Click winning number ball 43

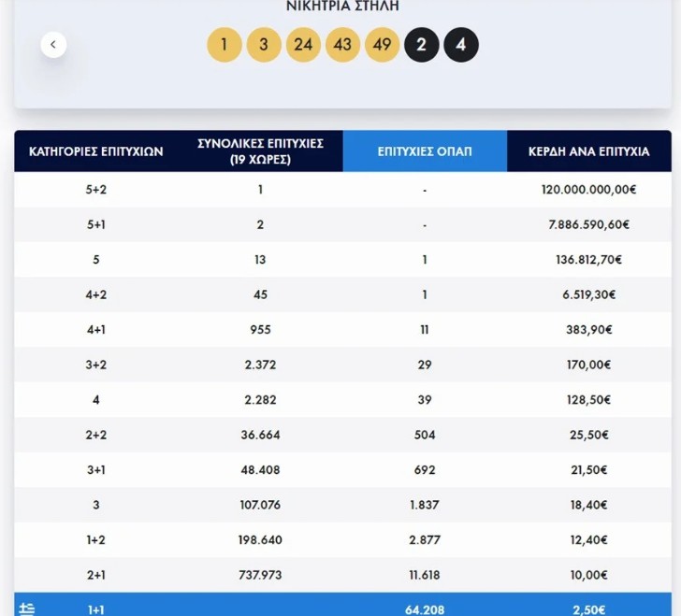[x=342, y=44]
